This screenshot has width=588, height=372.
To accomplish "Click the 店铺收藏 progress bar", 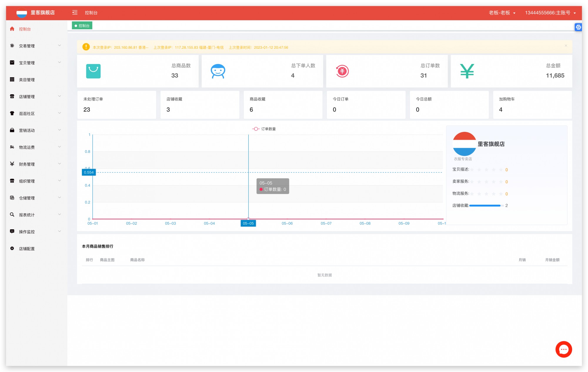I will coord(486,206).
